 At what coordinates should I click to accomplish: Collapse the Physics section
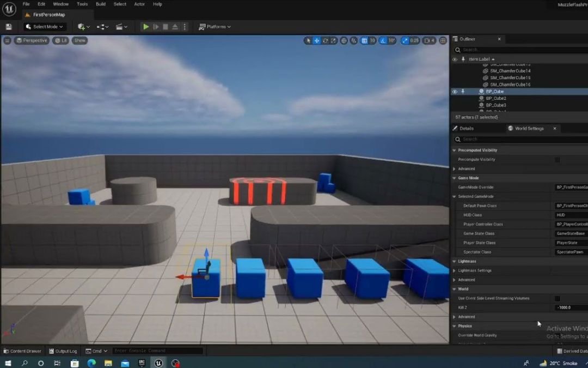(454, 327)
